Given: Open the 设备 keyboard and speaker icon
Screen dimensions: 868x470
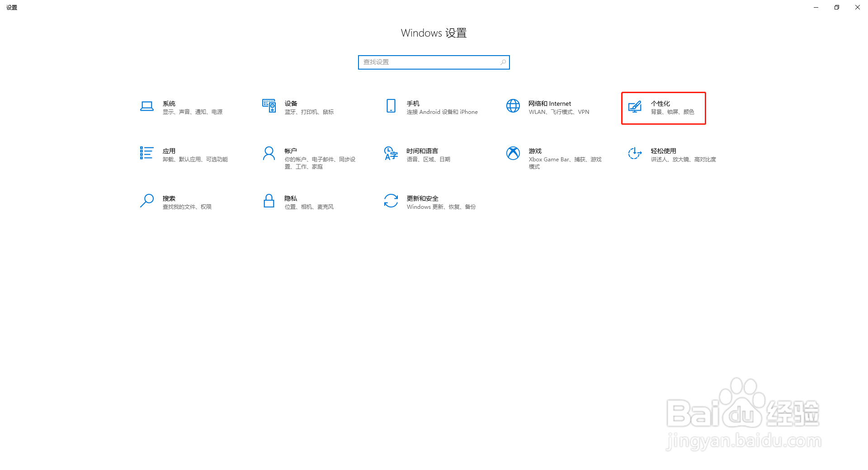Looking at the screenshot, I should pyautogui.click(x=269, y=106).
